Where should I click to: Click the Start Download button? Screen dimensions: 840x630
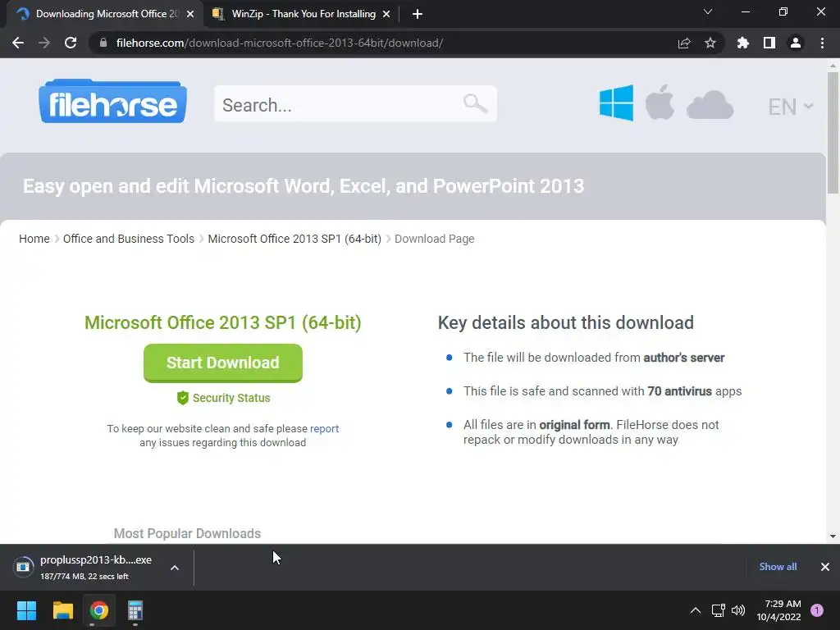point(223,363)
